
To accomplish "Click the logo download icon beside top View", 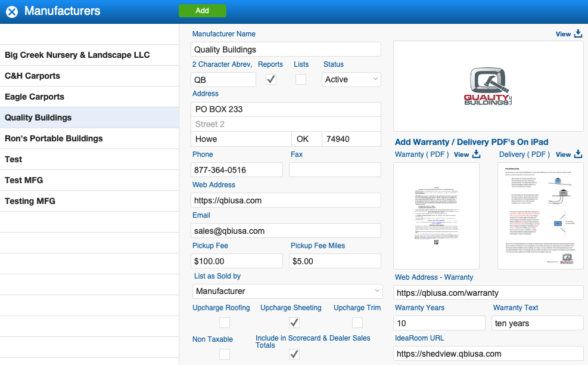I will [578, 34].
